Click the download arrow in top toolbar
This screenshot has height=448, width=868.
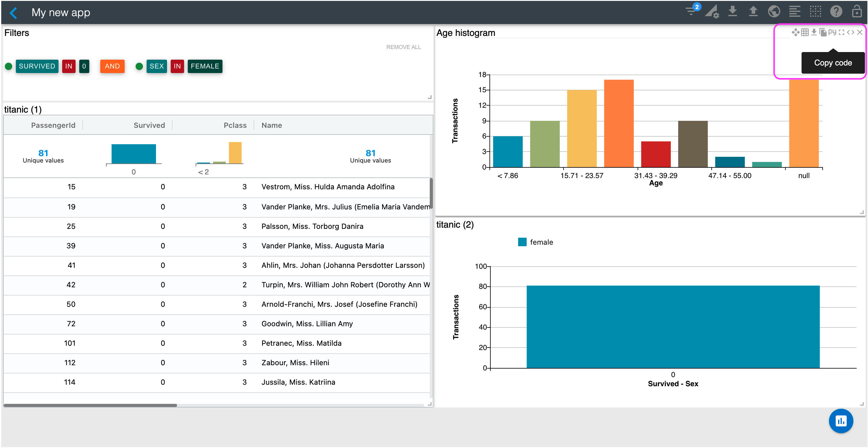click(x=733, y=12)
